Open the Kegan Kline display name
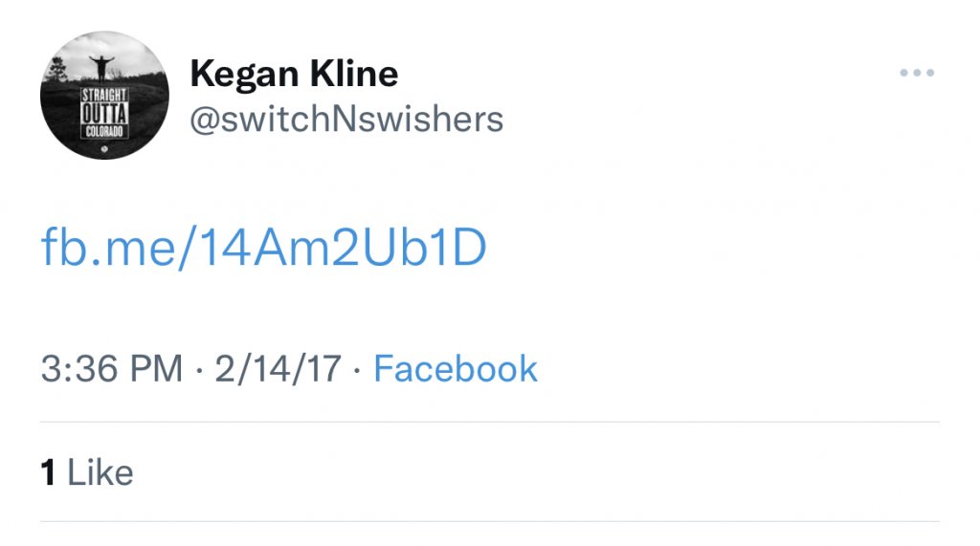Image resolution: width=980 pixels, height=546 pixels. point(294,73)
